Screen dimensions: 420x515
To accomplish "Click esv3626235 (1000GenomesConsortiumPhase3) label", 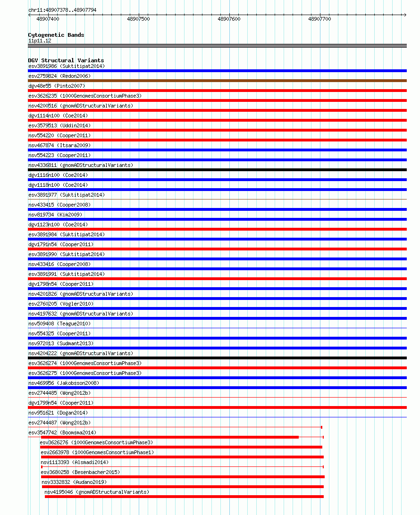I will [x=85, y=96].
